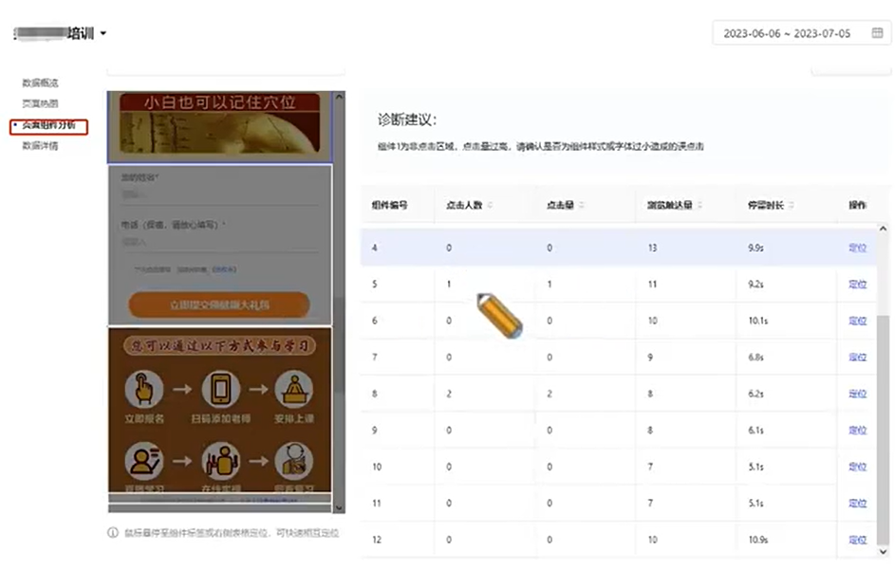Click the blue agreement link in preview form
895x588 pixels.
click(224, 269)
